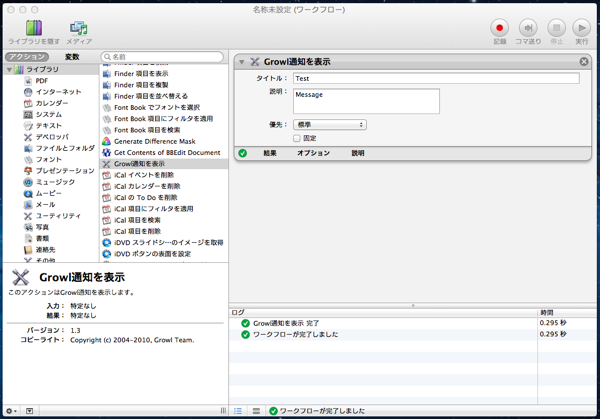The height and width of the screenshot is (419, 600).
Task: Select Font Book 項目にフィルタを適用 action
Action: 163,119
